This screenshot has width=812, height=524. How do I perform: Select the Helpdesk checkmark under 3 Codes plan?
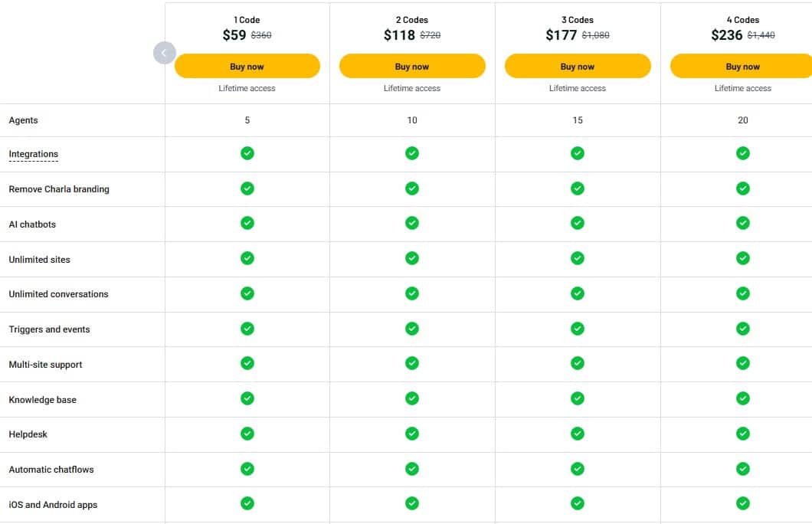click(x=577, y=434)
